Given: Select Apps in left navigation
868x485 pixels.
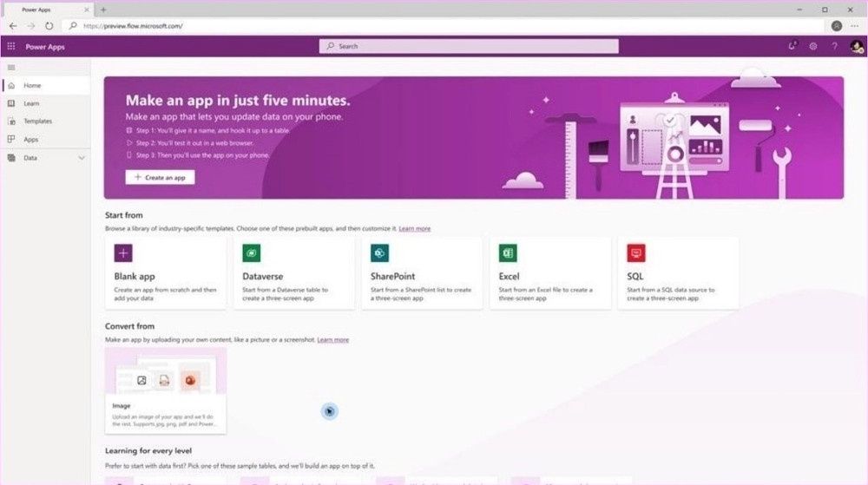Looking at the screenshot, I should tap(46, 140).
